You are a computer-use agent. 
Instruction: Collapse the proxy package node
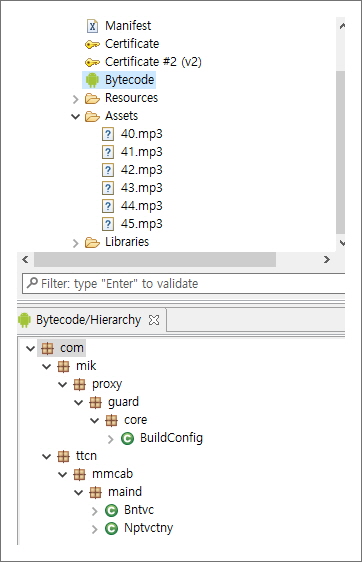[x=62, y=385]
